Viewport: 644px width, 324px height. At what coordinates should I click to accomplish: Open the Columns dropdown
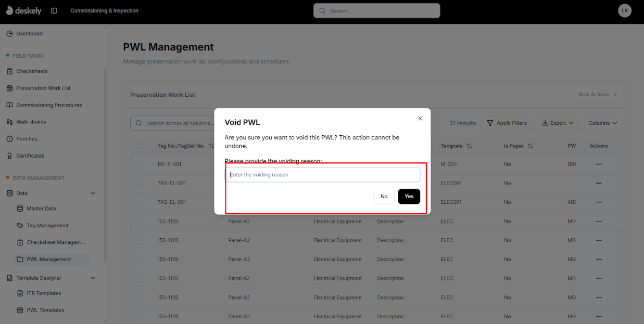tap(602, 123)
